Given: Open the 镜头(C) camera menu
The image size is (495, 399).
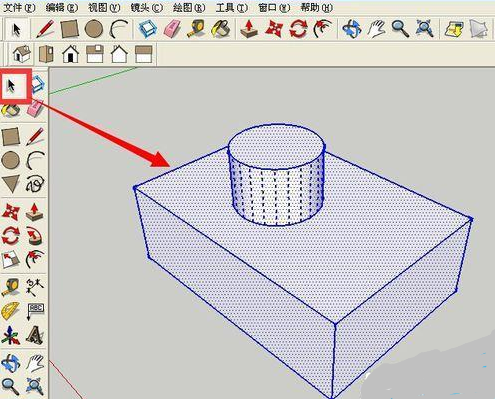Looking at the screenshot, I should click(147, 7).
